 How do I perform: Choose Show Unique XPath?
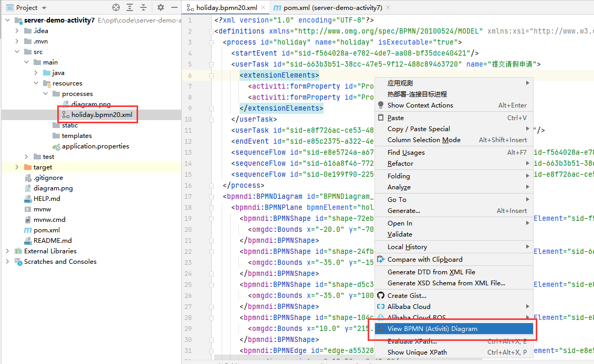454,352
